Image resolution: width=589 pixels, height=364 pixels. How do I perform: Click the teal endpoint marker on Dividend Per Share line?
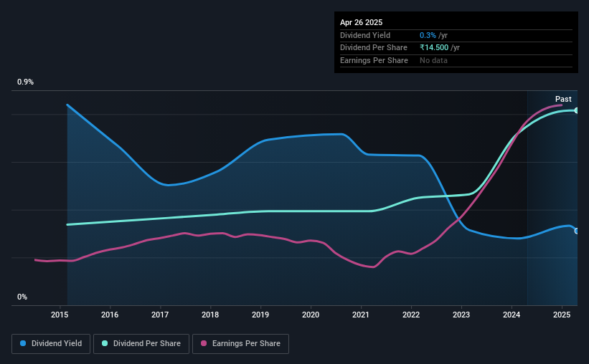pos(577,110)
